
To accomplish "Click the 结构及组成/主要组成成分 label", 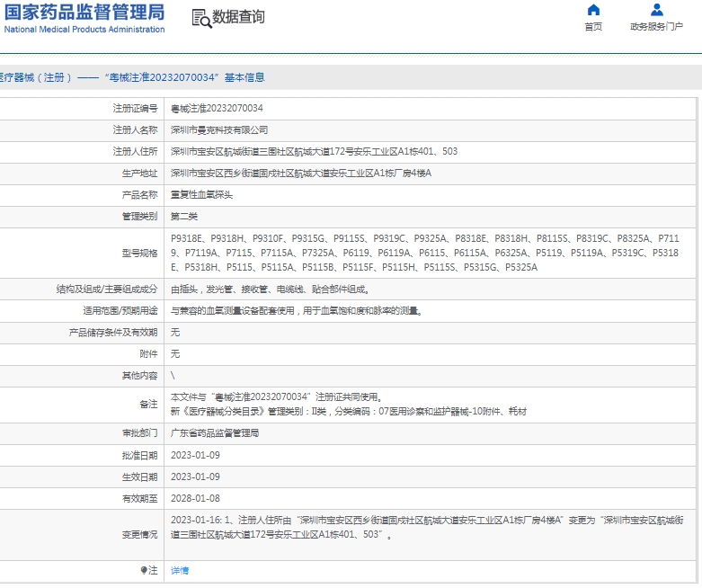I will pyautogui.click(x=107, y=290).
